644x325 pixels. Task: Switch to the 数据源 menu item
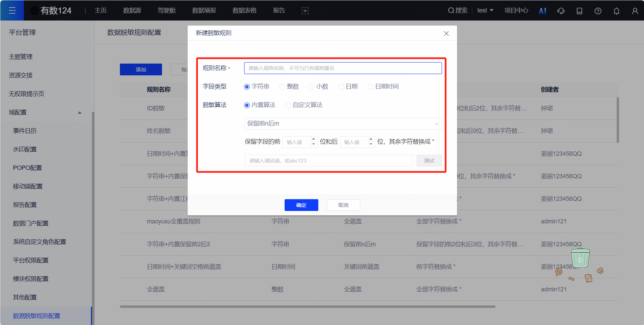pyautogui.click(x=132, y=10)
